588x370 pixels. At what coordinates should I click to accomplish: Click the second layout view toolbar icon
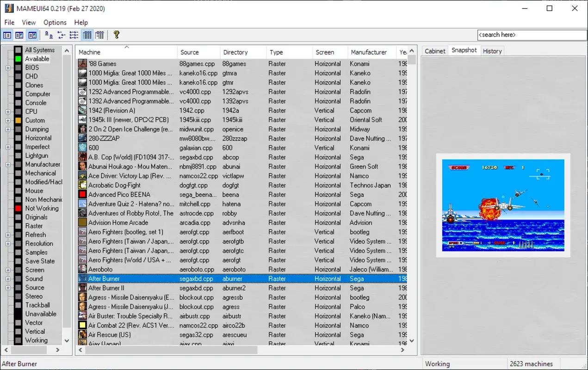tap(19, 35)
